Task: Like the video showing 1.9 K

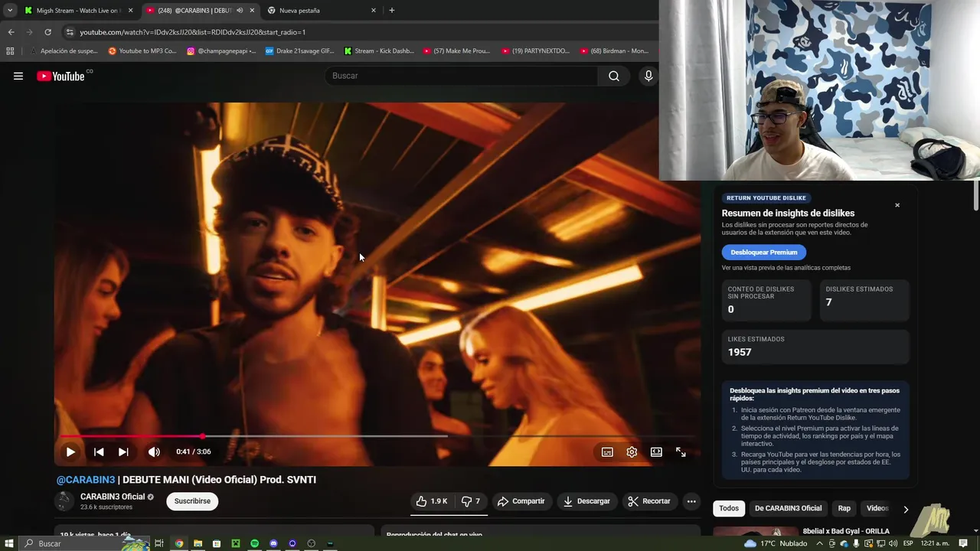Action: (x=432, y=501)
